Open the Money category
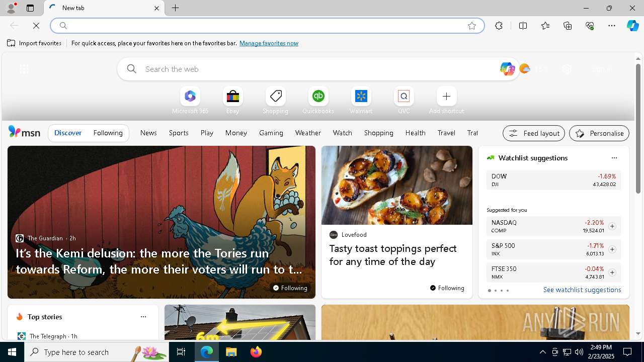Image resolution: width=644 pixels, height=362 pixels. click(236, 133)
